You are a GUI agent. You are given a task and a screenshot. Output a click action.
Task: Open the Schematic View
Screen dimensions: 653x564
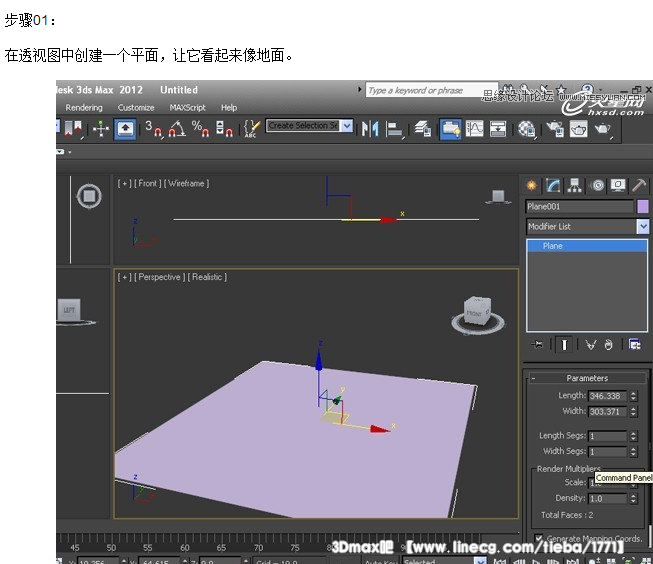coord(498,129)
